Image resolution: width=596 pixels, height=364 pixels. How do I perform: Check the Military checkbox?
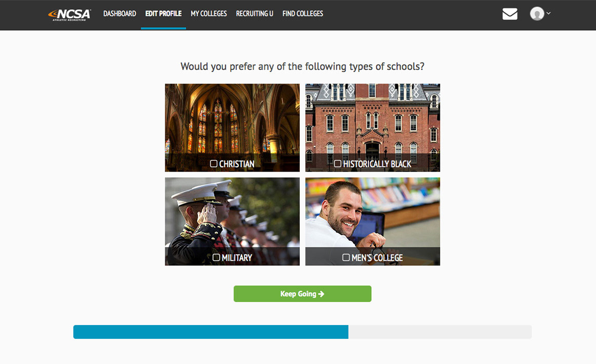point(216,257)
